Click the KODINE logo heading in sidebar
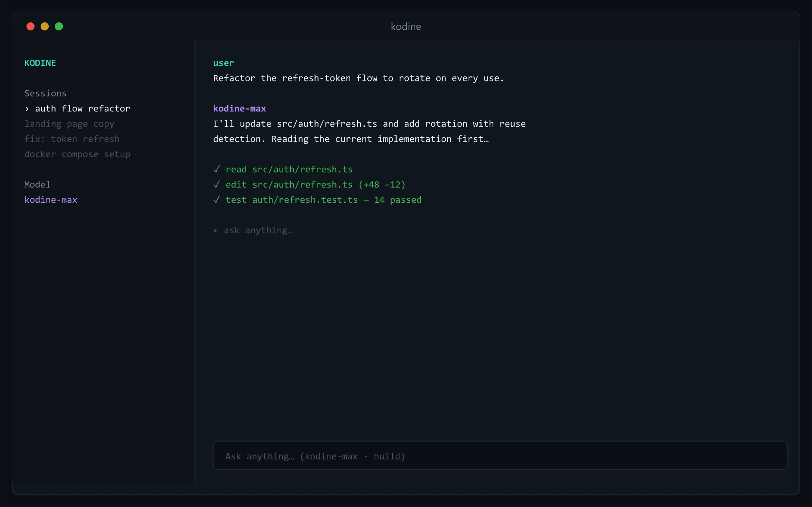The width and height of the screenshot is (812, 507). [40, 63]
